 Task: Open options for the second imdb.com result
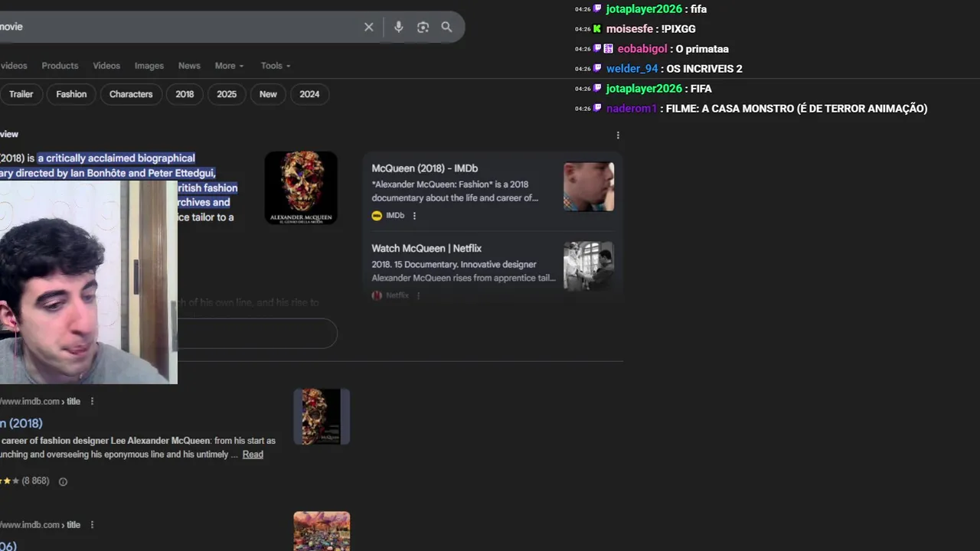(x=92, y=525)
